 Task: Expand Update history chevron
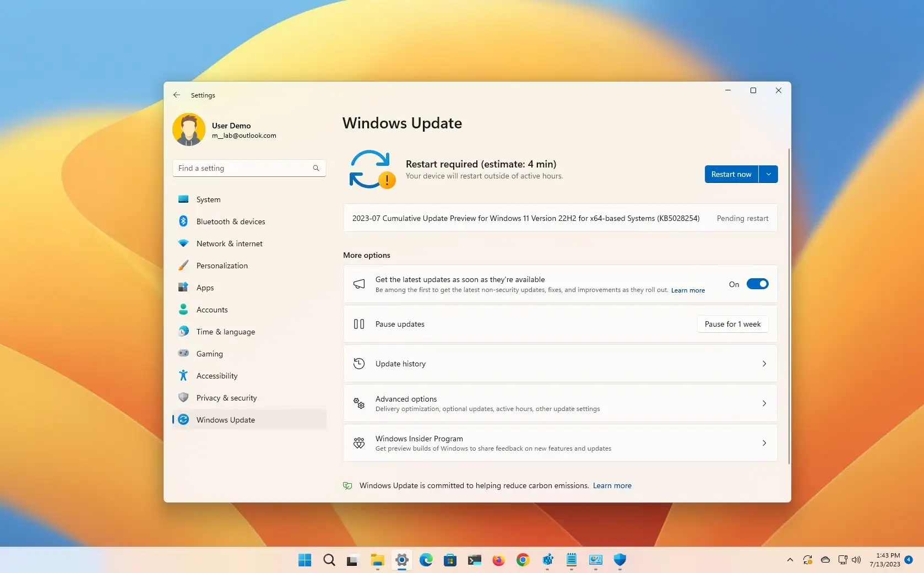point(764,364)
